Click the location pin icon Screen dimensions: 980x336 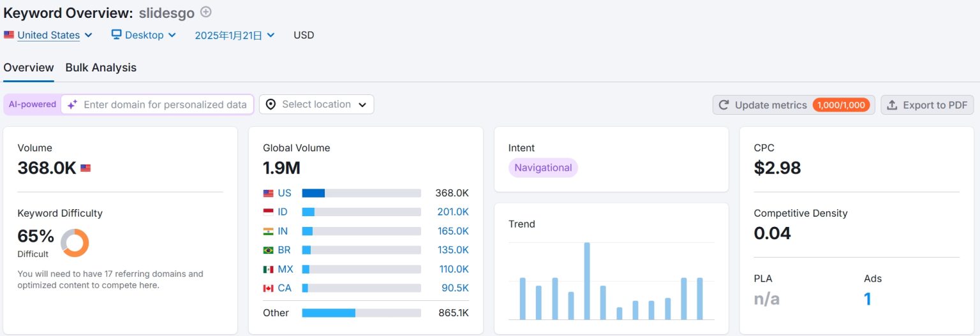pyautogui.click(x=271, y=105)
